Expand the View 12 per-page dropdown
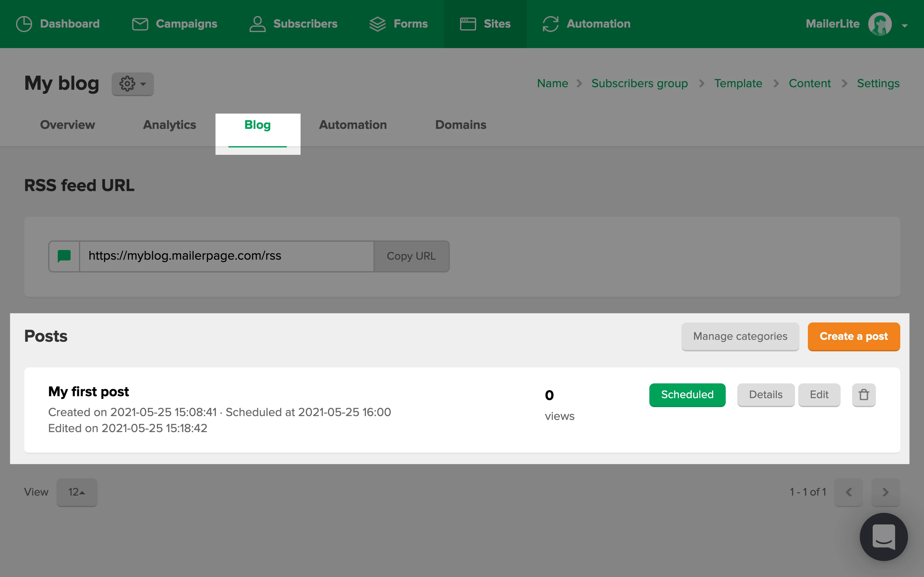 (77, 492)
